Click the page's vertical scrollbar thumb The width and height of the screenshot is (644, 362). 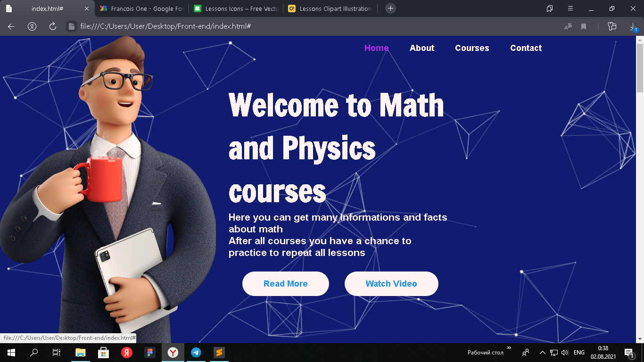coord(640,68)
